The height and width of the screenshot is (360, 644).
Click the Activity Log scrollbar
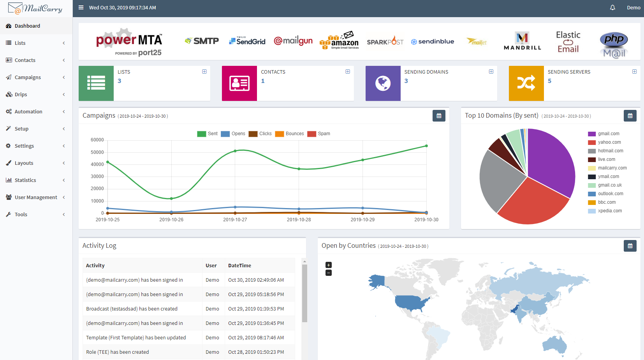(x=304, y=293)
